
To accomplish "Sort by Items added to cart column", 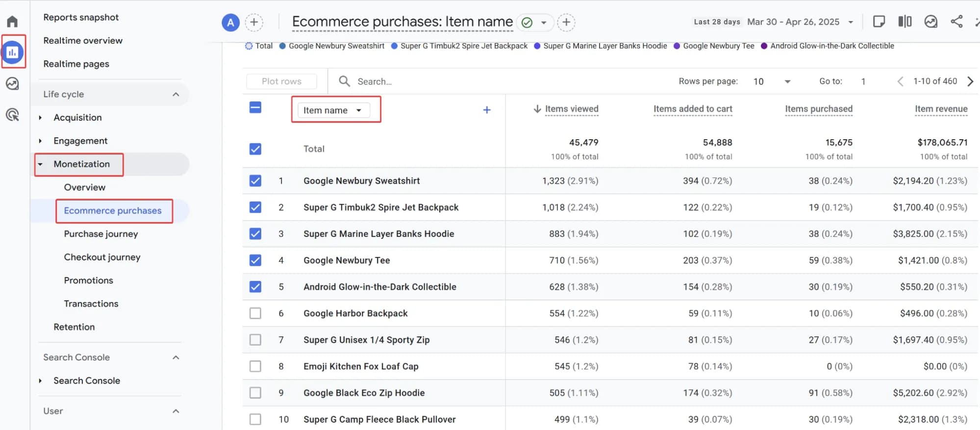I will [x=693, y=109].
